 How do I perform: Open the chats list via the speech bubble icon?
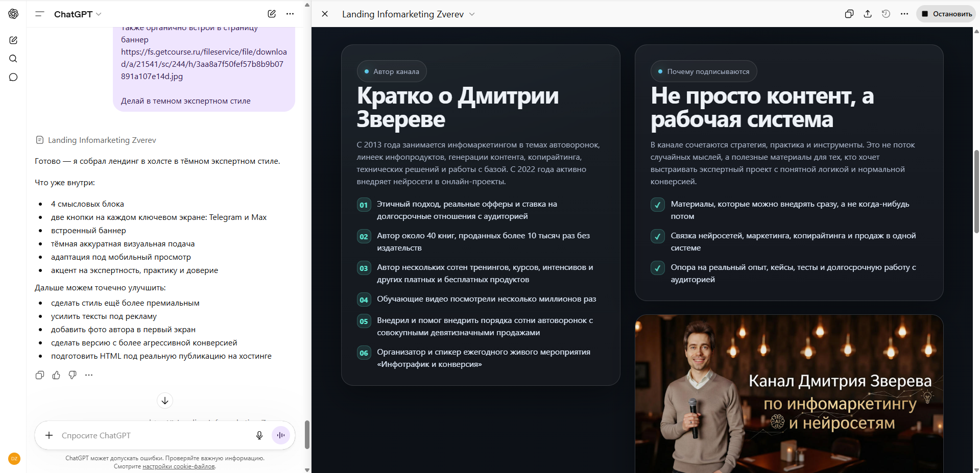(x=13, y=77)
